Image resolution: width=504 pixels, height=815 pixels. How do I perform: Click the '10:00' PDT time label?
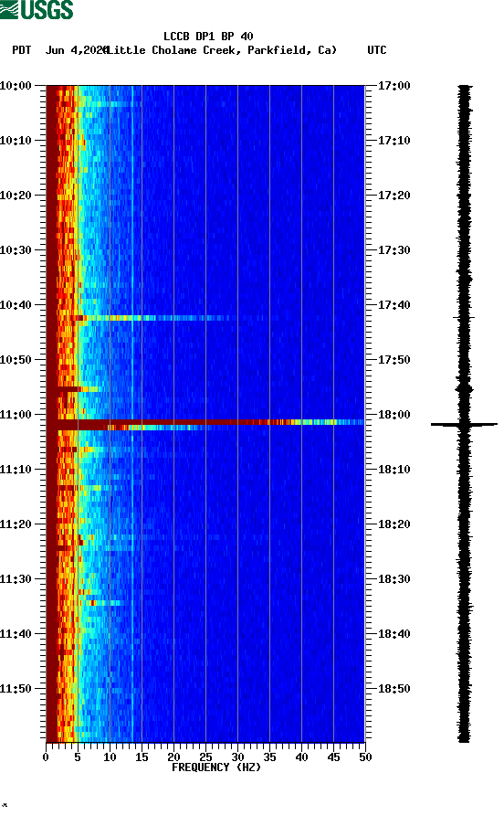coord(16,86)
